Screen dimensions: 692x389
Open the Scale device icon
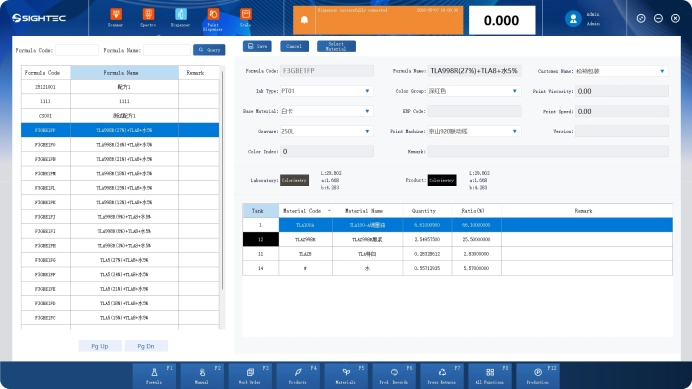(245, 18)
